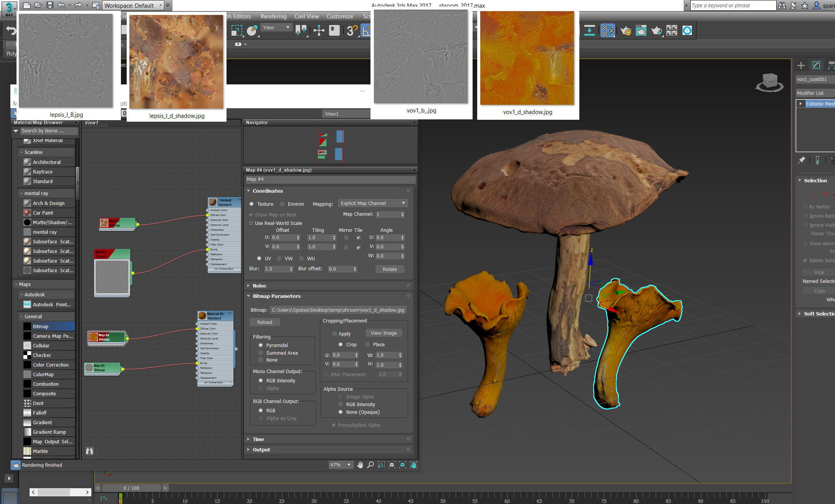Open the Workspace: Default dropdown
The height and width of the screenshot is (504, 835).
click(x=133, y=5)
